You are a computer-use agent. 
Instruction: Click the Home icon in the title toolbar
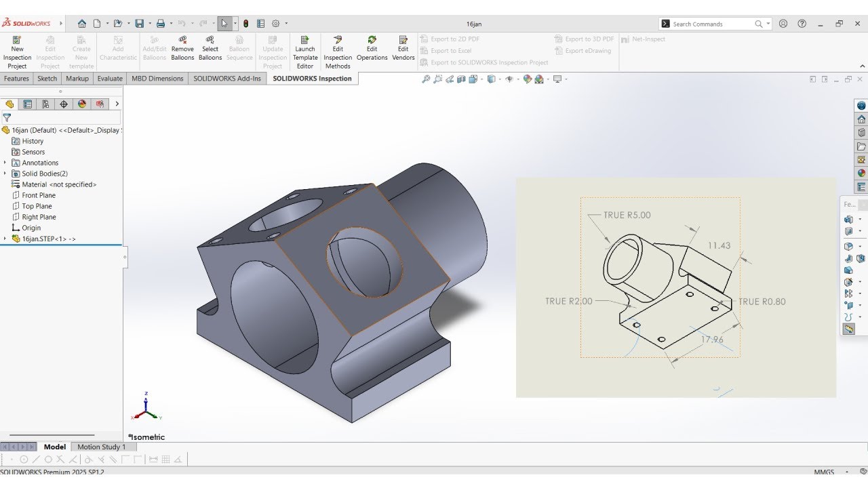pyautogui.click(x=82, y=24)
